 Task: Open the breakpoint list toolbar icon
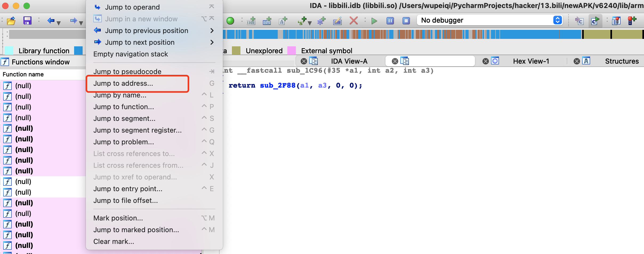pos(616,21)
